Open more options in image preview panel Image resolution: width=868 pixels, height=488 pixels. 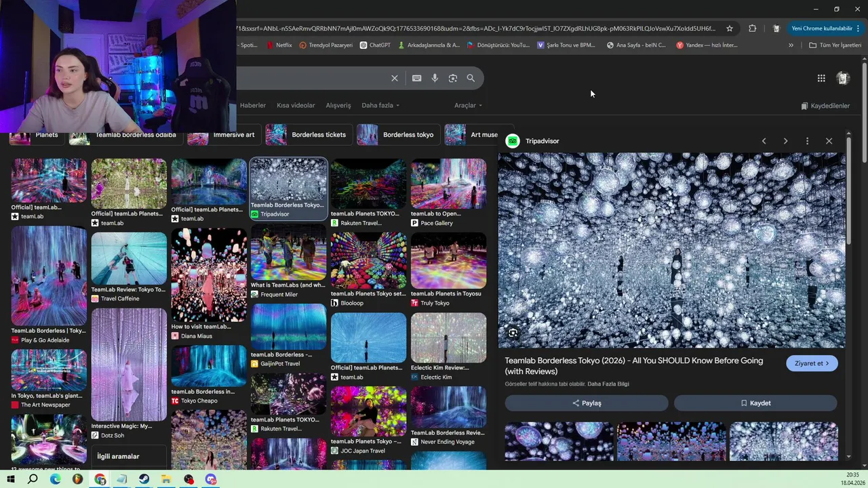[x=807, y=141]
